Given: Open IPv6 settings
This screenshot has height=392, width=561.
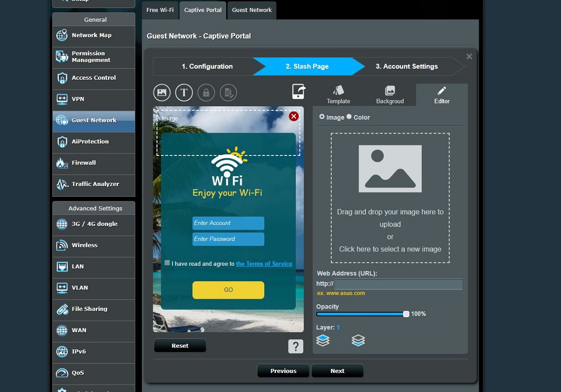Looking at the screenshot, I should 94,352.
